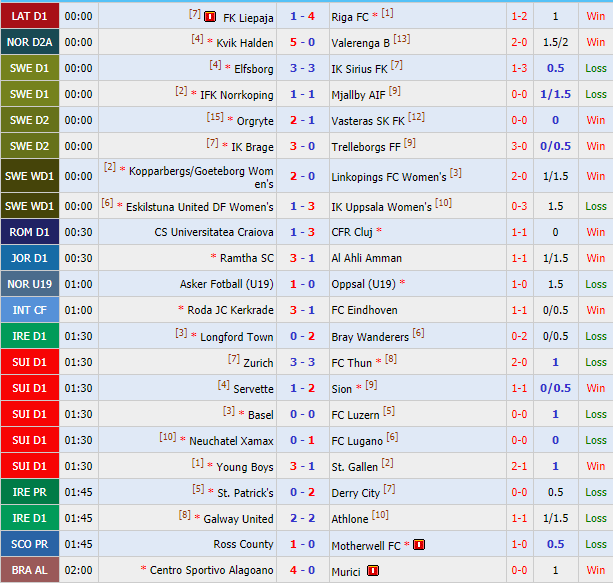Select team Oppsal (U19)
This screenshot has width=613, height=583.
tap(363, 284)
